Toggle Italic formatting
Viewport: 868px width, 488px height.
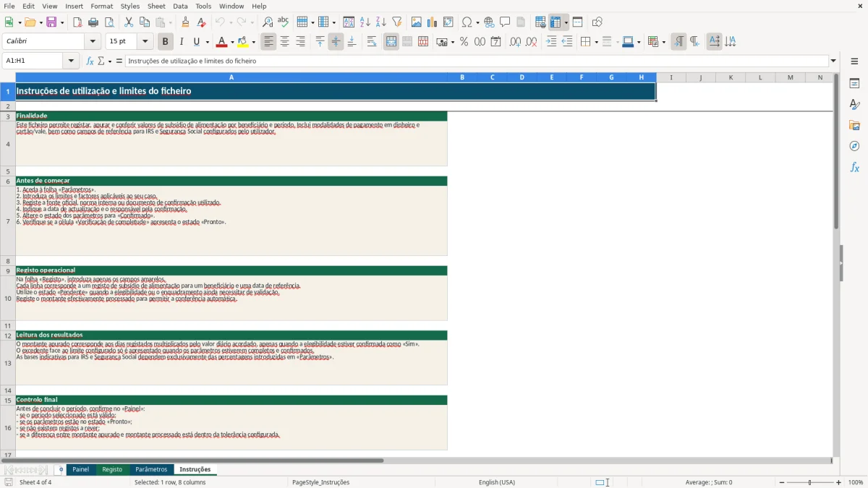[x=182, y=42]
